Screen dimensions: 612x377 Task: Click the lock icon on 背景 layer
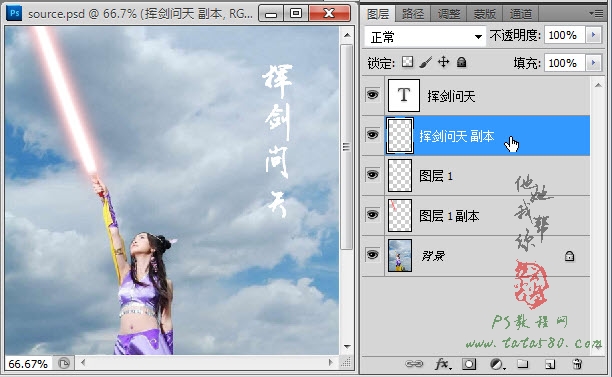(x=569, y=256)
